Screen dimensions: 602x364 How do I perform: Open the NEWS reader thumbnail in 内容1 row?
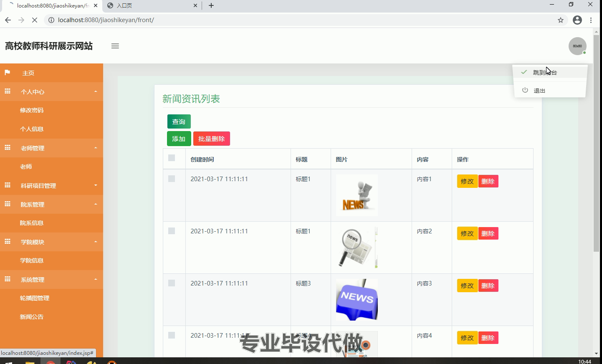(x=357, y=195)
